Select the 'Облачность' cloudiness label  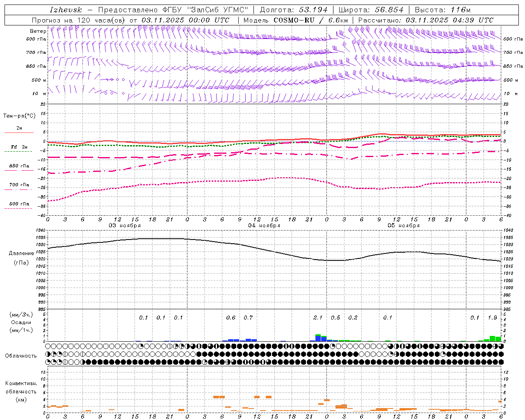point(21,356)
